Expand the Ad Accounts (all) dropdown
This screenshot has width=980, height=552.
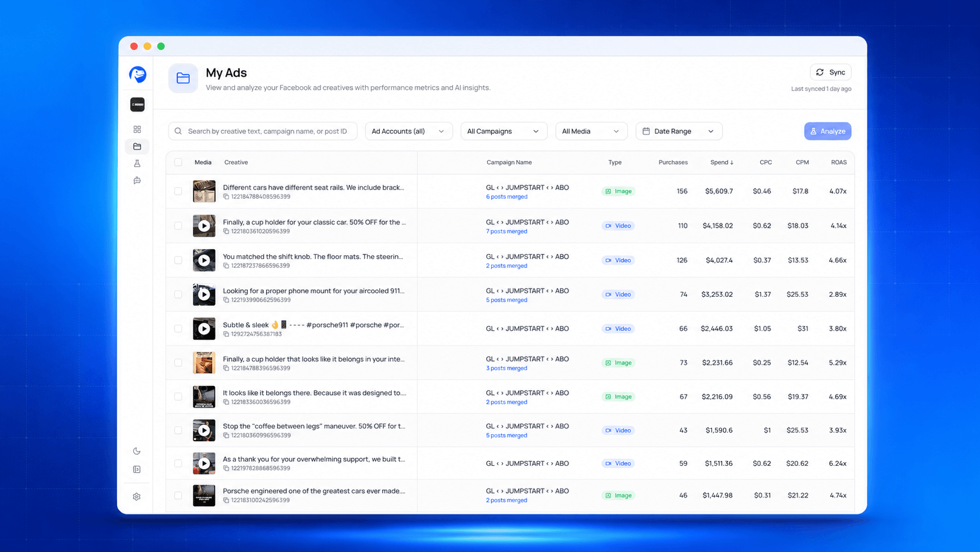coord(409,131)
